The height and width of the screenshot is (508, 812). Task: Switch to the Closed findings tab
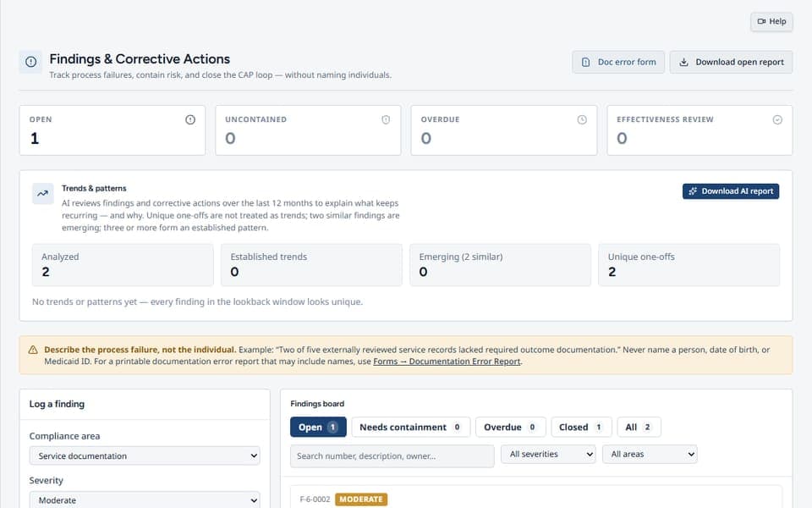pyautogui.click(x=581, y=427)
